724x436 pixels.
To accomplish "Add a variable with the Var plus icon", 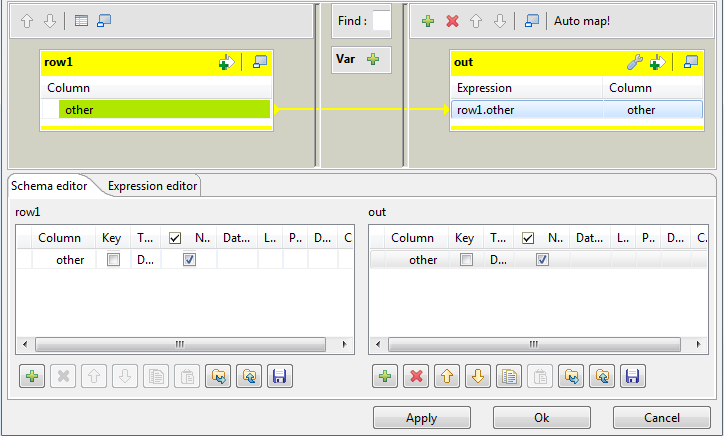I will coord(373,59).
